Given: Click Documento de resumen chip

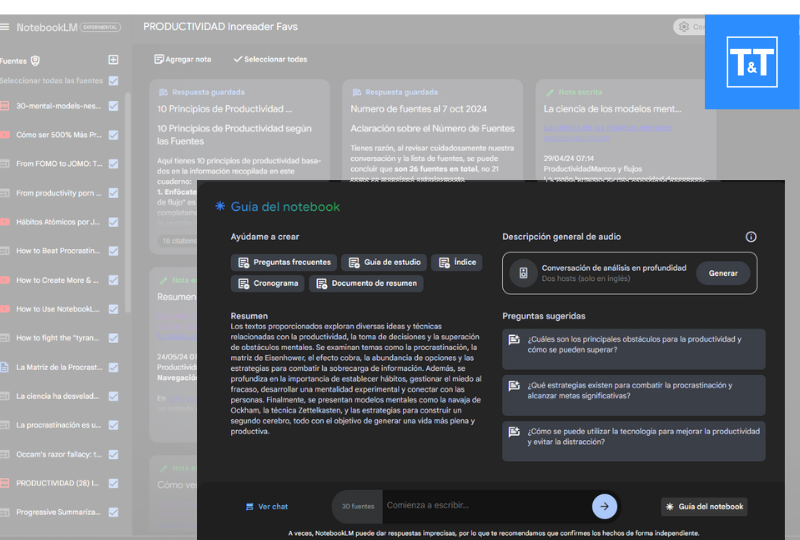Looking at the screenshot, I should coord(366,283).
